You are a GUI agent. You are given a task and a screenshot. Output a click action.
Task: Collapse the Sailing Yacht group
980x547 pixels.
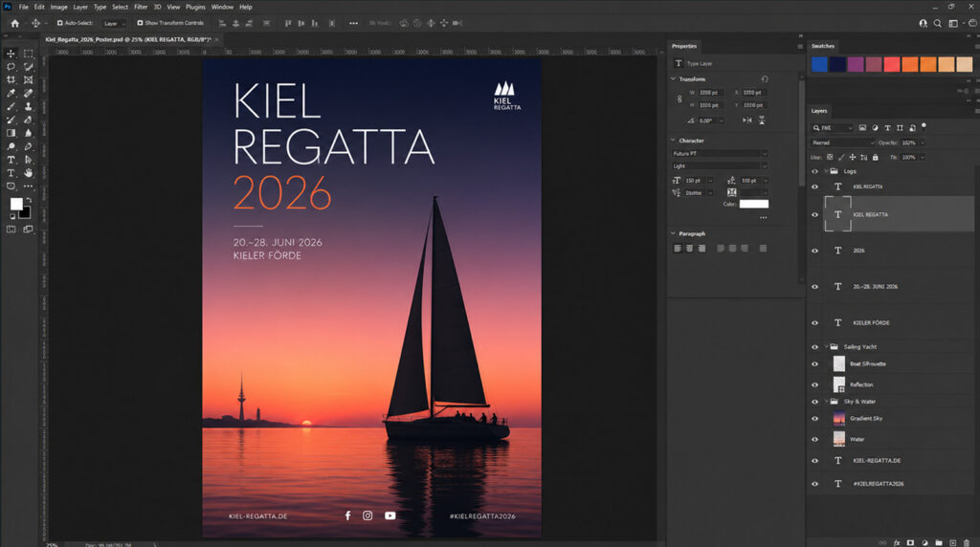pyautogui.click(x=826, y=346)
